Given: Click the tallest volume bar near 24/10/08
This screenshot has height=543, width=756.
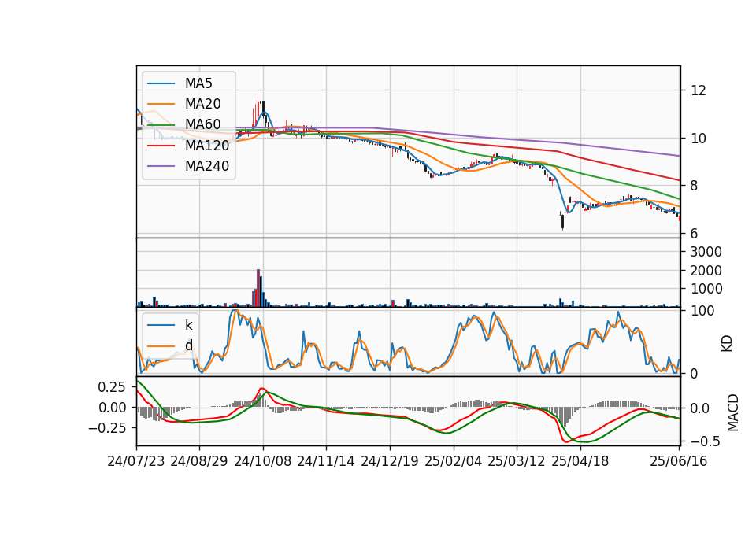Looking at the screenshot, I should (258, 288).
